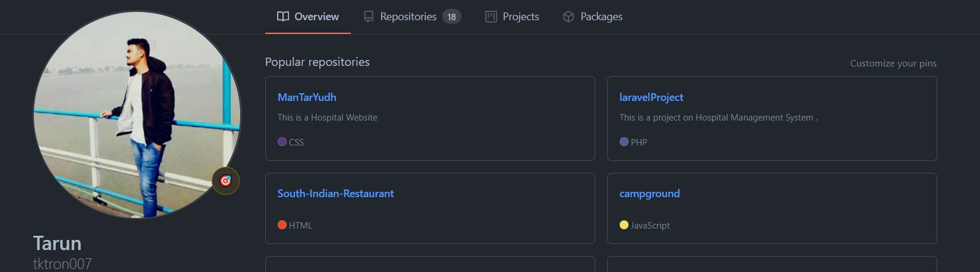Open the Projects tab
Image resolution: width=980 pixels, height=272 pixels.
click(x=512, y=17)
